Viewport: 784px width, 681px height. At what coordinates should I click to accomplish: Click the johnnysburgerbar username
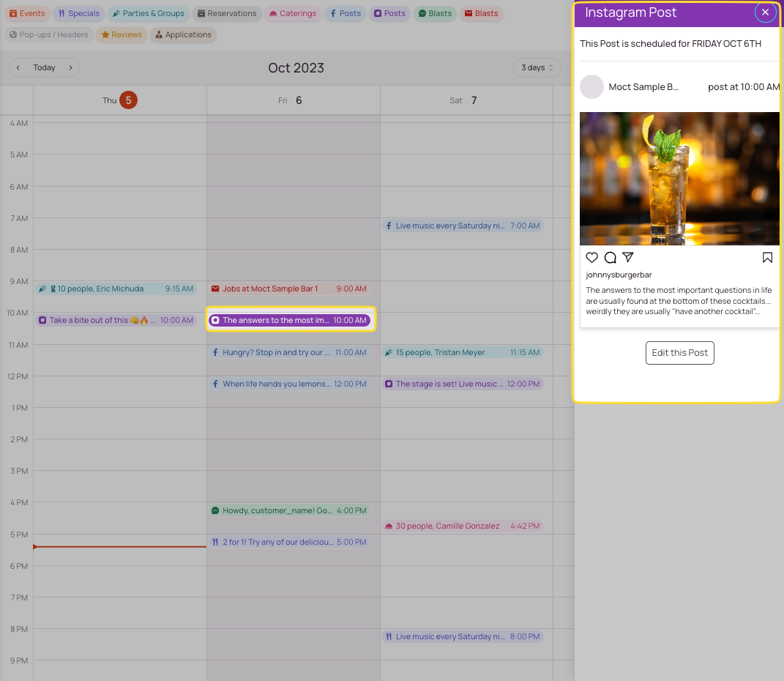pyautogui.click(x=619, y=275)
